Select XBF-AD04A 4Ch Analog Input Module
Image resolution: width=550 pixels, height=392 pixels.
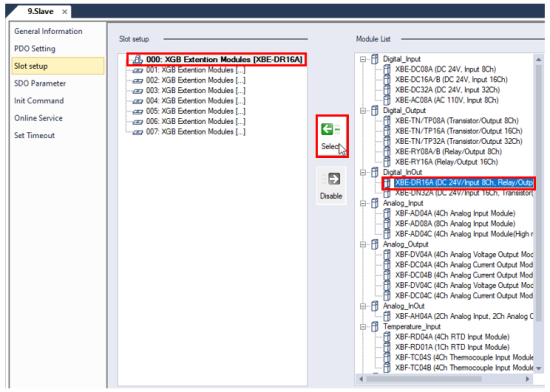[455, 214]
